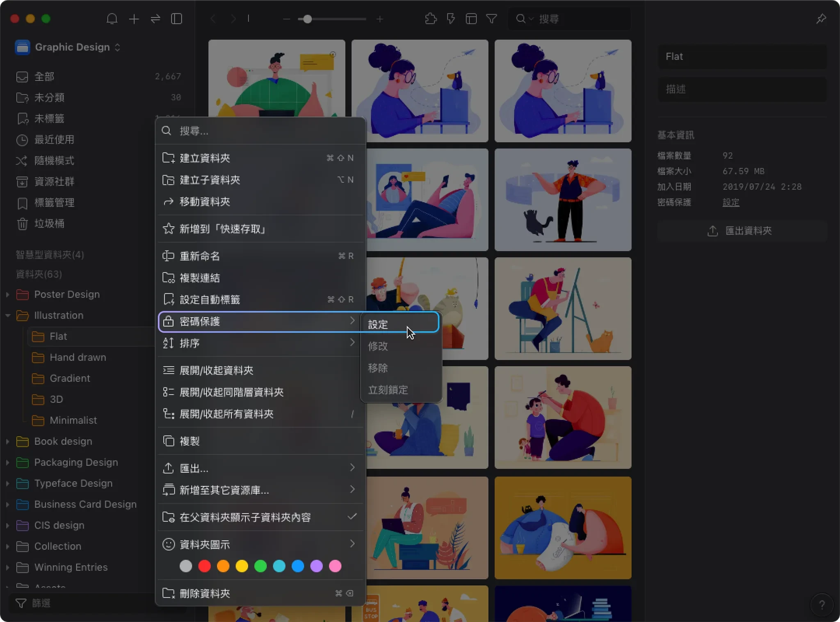The image size is (840, 622).
Task: Pick the pink folder color swatch
Action: [x=335, y=566]
